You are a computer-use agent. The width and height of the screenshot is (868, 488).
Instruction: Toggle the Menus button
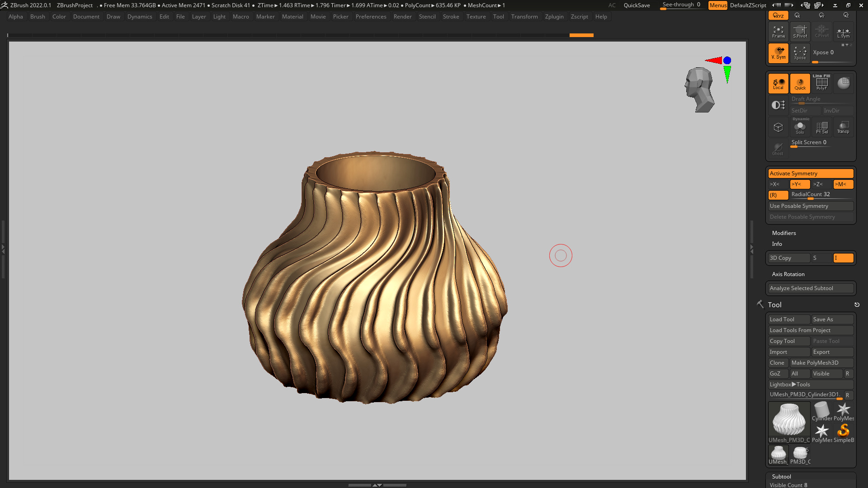[717, 5]
